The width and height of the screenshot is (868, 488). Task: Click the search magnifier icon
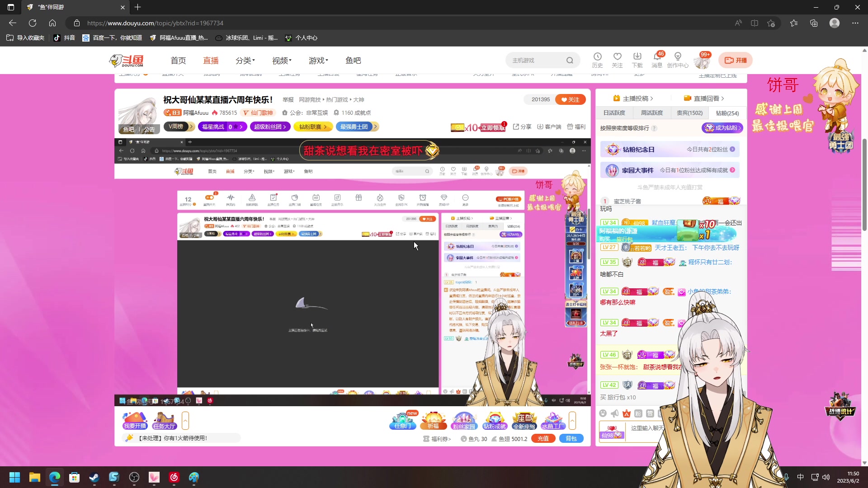(x=570, y=61)
